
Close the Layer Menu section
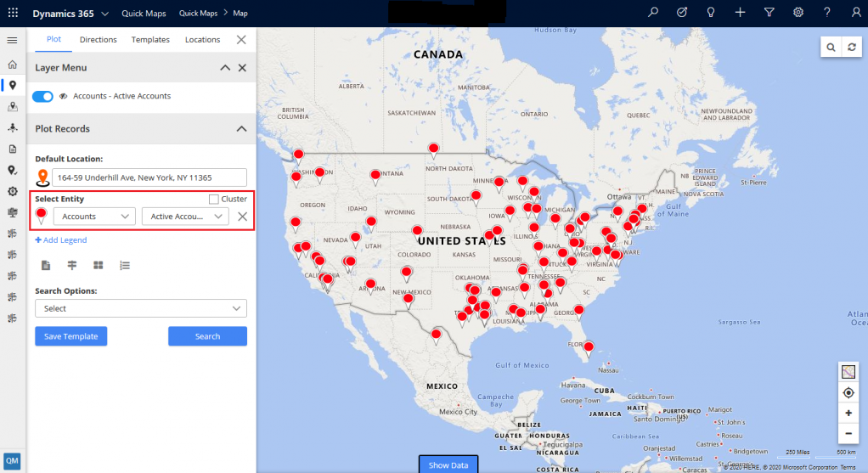242,67
